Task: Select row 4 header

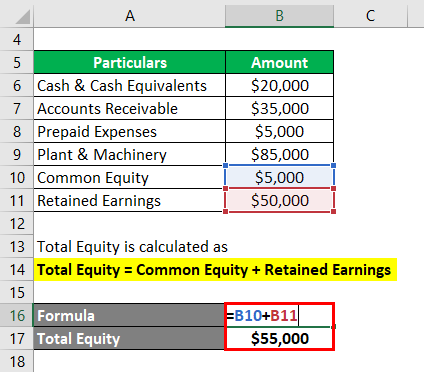Action: point(17,39)
